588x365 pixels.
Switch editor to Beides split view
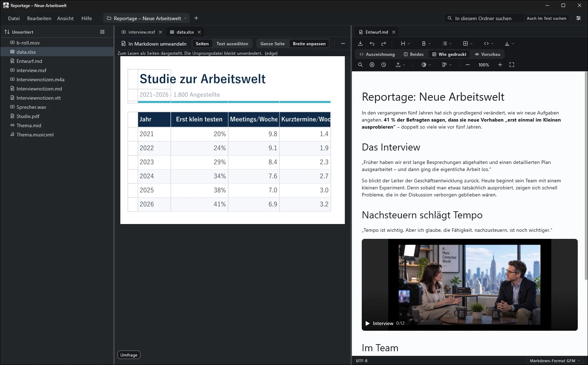pyautogui.click(x=414, y=54)
